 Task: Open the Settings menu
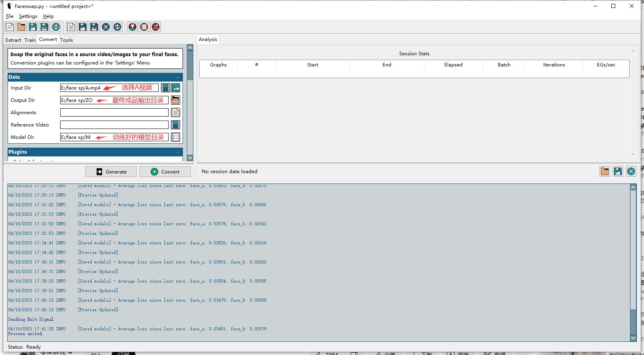[28, 16]
